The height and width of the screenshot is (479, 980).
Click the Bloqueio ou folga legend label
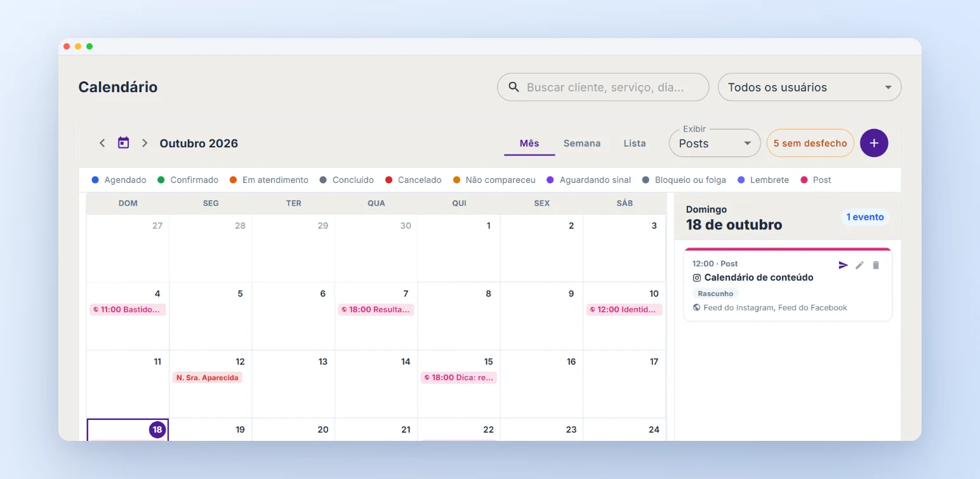(x=691, y=180)
